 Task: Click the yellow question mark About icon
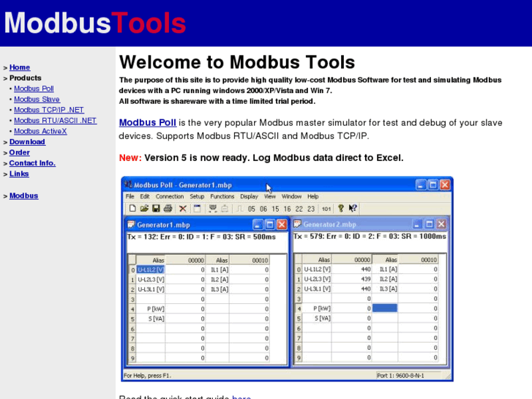[x=341, y=208]
